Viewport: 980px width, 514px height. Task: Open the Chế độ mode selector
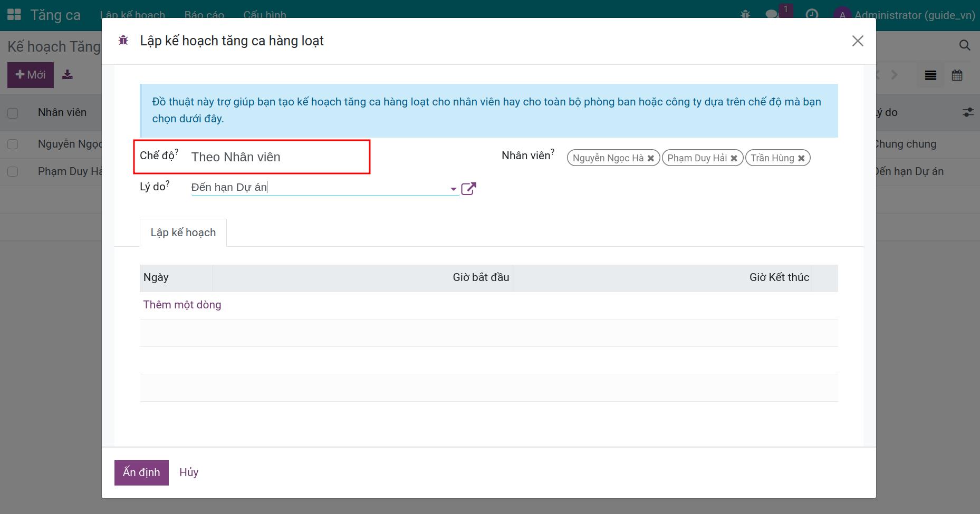pyautogui.click(x=277, y=157)
